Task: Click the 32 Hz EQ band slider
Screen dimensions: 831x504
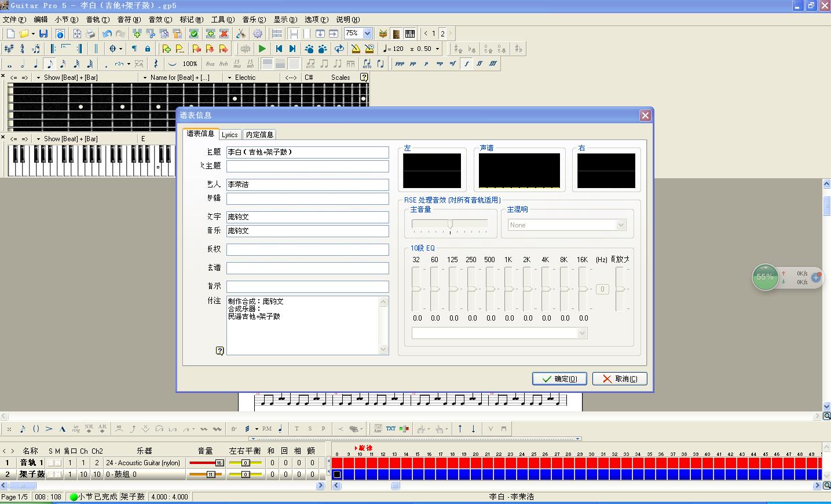Action: 417,289
